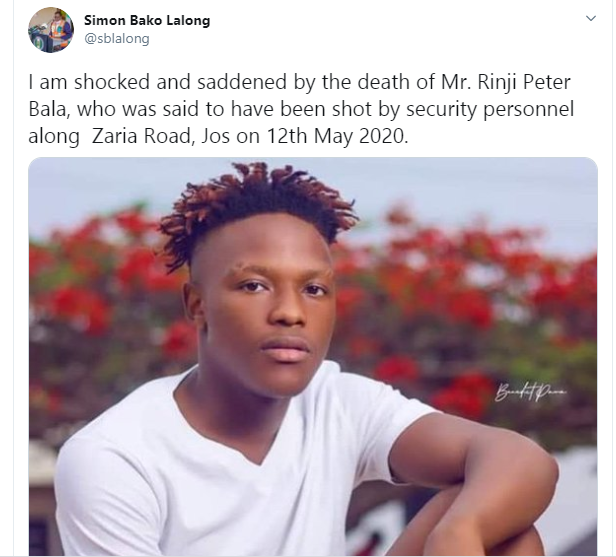Screen dimensions: 616x557
Task: Click the words 'I am shocked and saddened'
Action: (x=157, y=82)
